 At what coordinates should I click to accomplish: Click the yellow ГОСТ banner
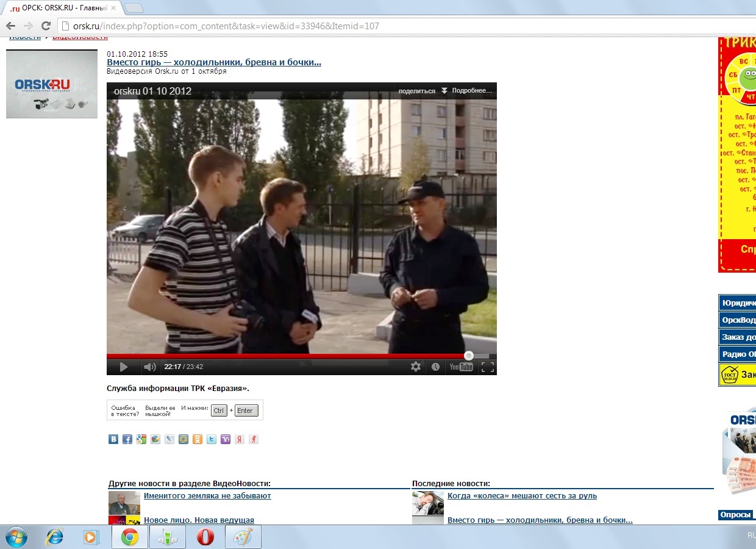pyautogui.click(x=737, y=375)
